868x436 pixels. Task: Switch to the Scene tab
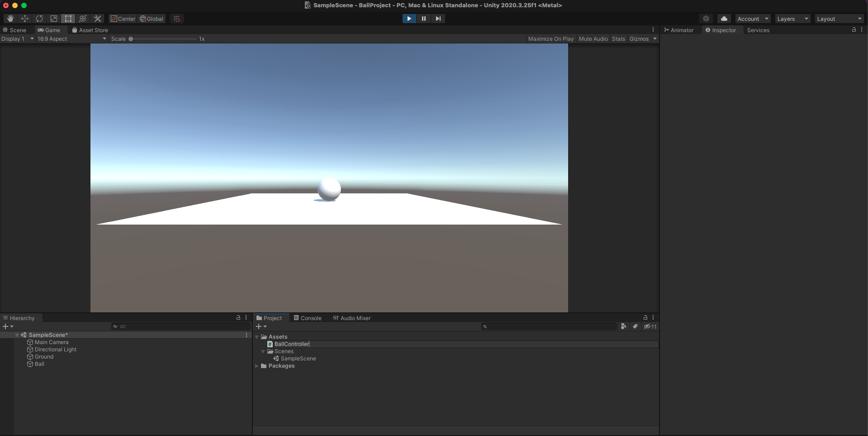pos(14,30)
